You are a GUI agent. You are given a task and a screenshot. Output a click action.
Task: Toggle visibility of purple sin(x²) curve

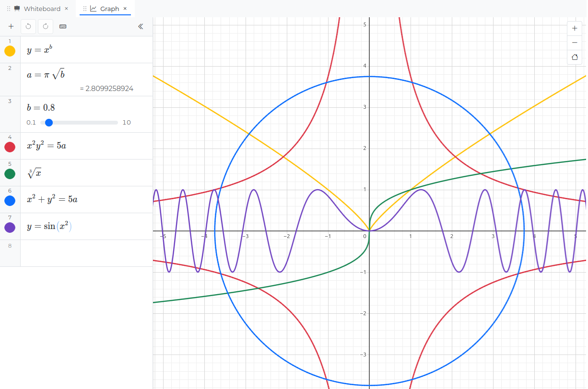10,228
